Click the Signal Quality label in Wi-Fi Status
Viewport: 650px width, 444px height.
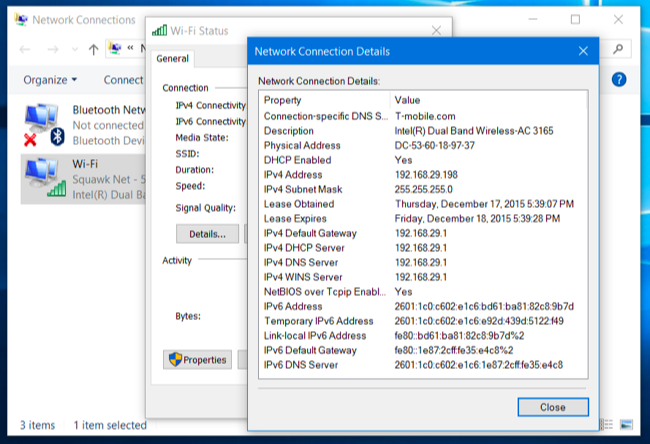tap(205, 208)
